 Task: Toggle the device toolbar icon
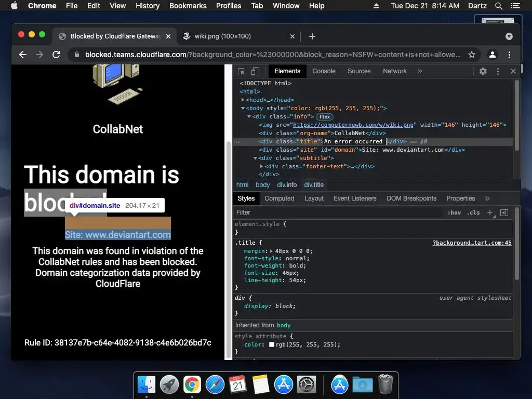coord(255,71)
